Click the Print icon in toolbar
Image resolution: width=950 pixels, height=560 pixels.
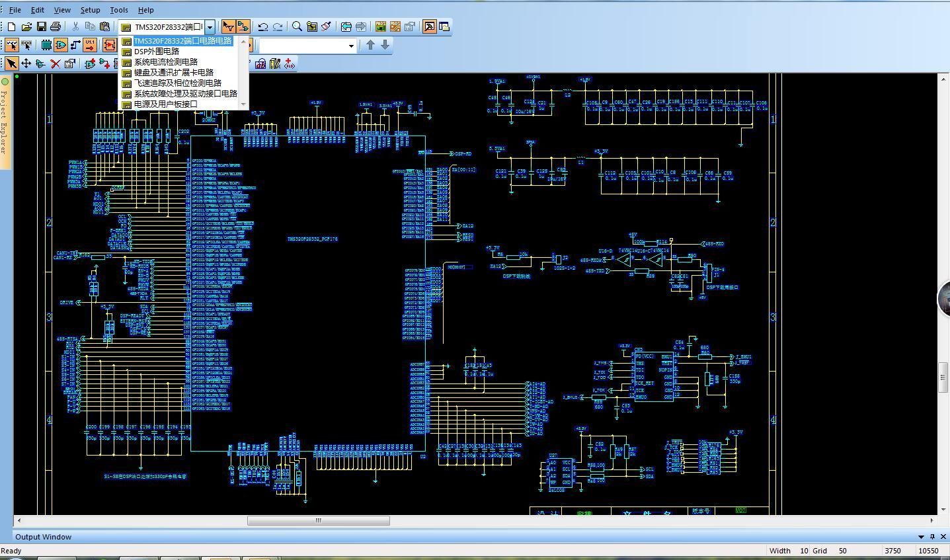coord(56,27)
